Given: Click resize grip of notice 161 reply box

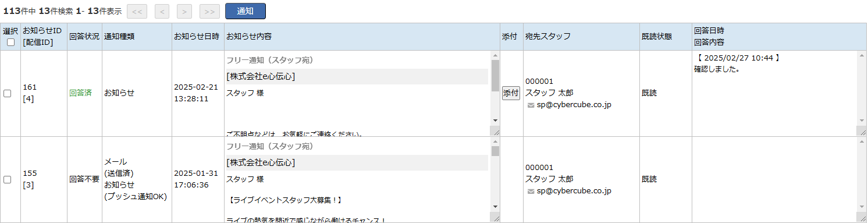Looking at the screenshot, I should point(862,132).
